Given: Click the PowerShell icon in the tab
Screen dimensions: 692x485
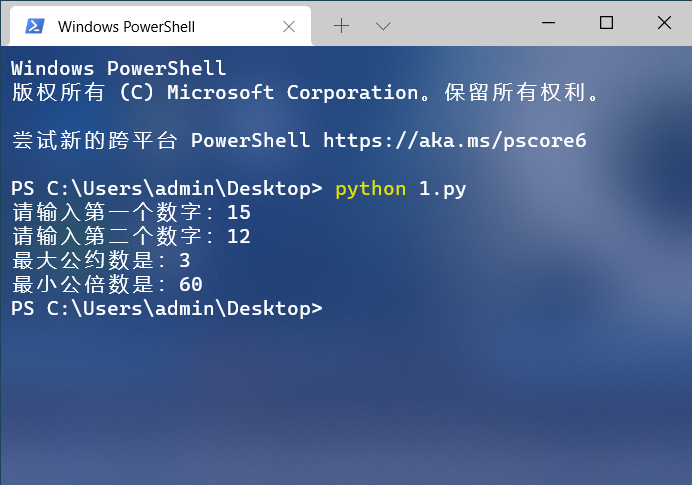Looking at the screenshot, I should [x=34, y=26].
